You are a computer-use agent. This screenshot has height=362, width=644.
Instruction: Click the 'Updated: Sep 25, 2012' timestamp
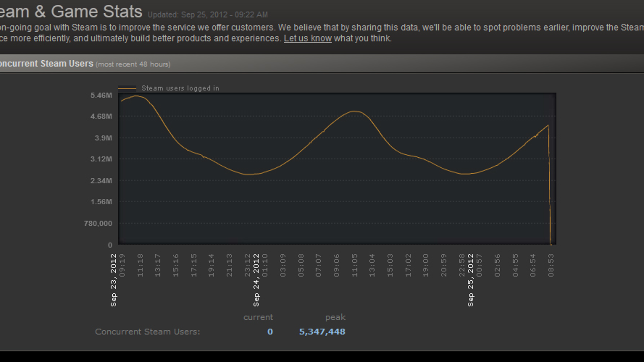(208, 15)
